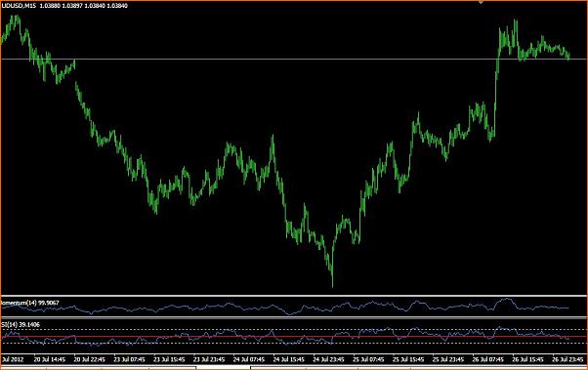The height and width of the screenshot is (370, 588).
Task: Click the '26 Jul 23:45' time label
Action: [567, 359]
